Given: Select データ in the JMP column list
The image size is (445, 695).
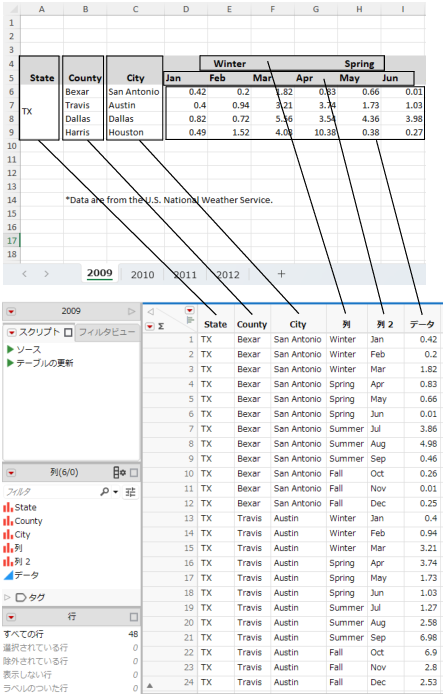Looking at the screenshot, I should (x=27, y=575).
